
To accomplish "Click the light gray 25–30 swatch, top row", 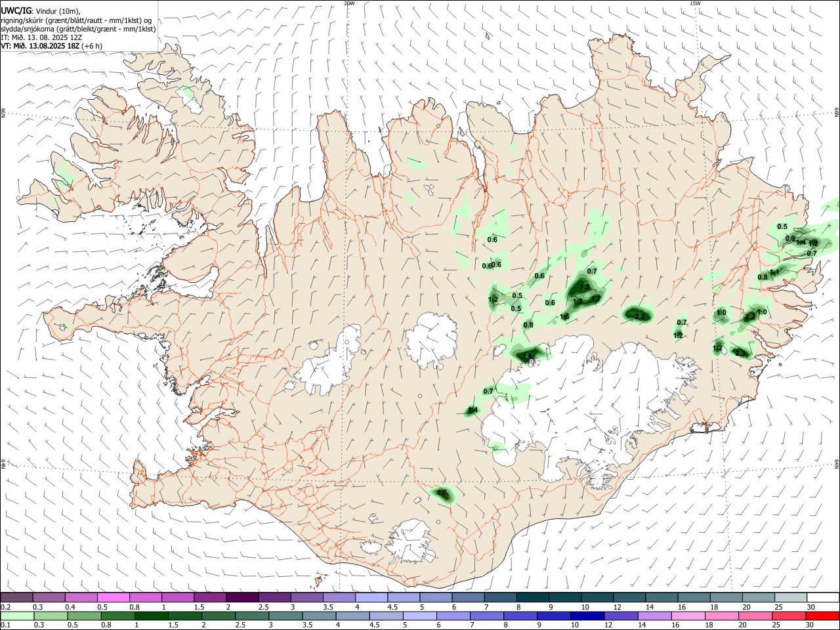I will click(791, 598).
